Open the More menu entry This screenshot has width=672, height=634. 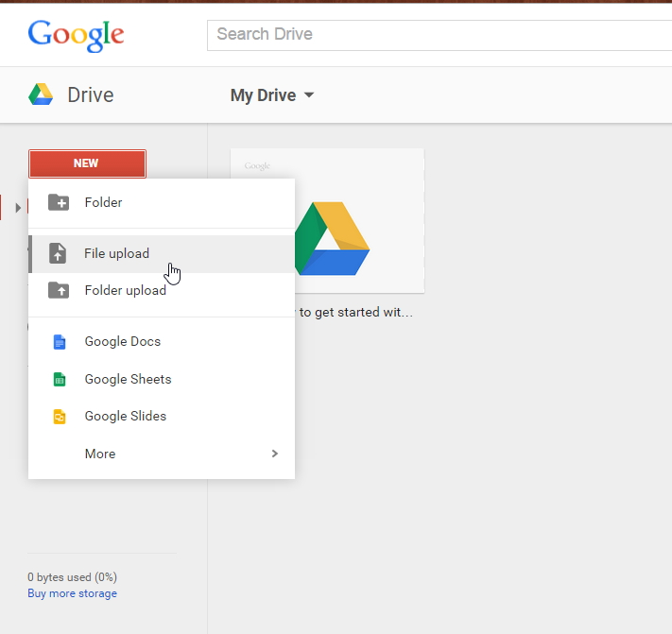tap(162, 454)
